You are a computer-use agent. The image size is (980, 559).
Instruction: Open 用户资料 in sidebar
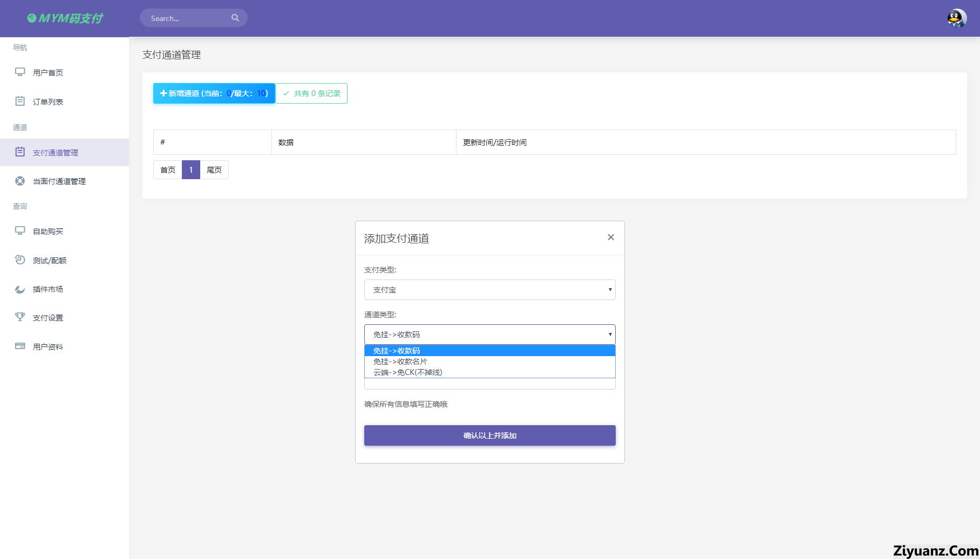[x=64, y=346]
